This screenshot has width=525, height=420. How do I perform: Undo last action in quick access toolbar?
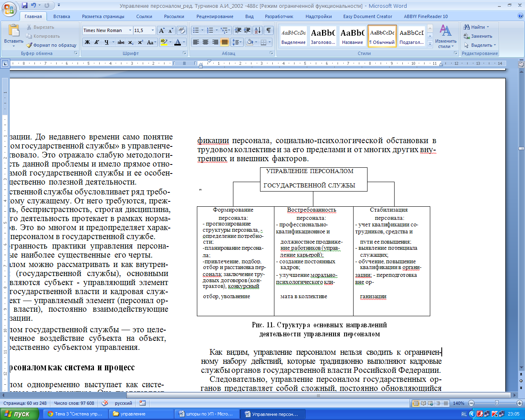click(x=34, y=5)
